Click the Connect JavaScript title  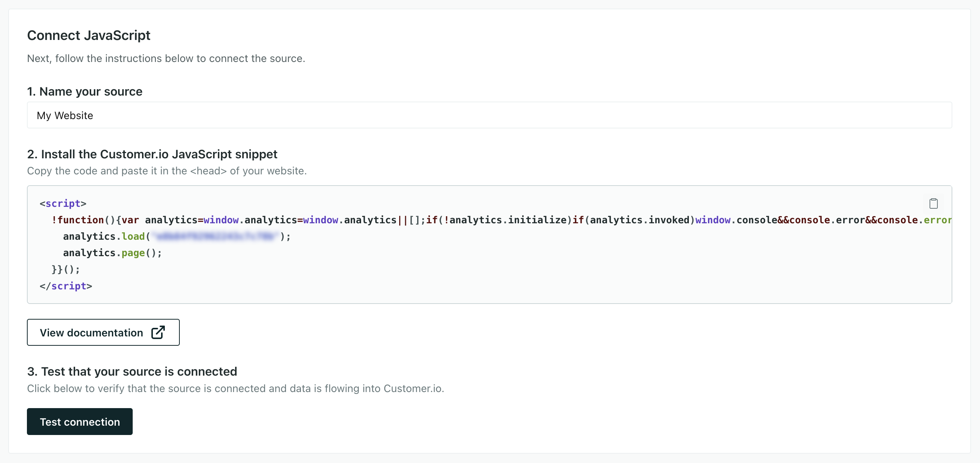(89, 35)
